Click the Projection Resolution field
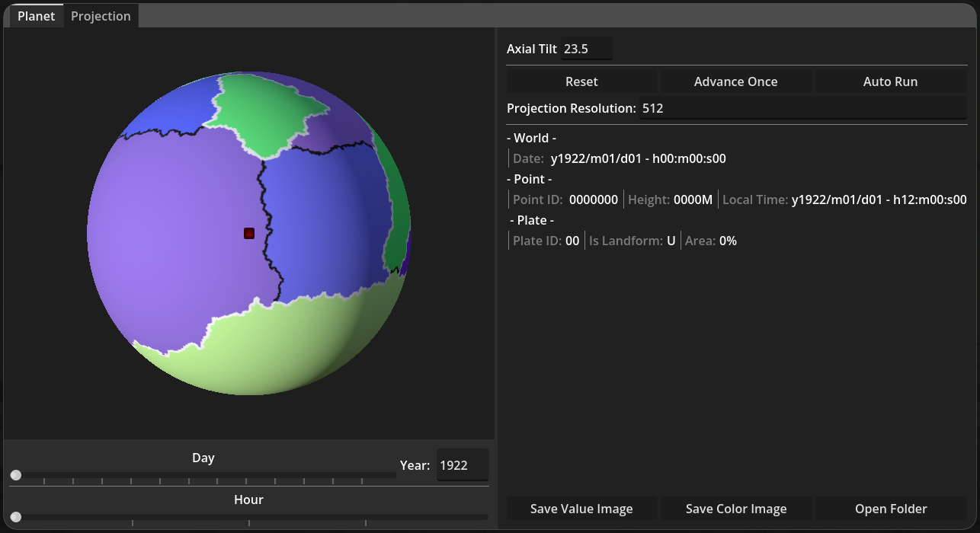Image resolution: width=980 pixels, height=533 pixels. [802, 108]
